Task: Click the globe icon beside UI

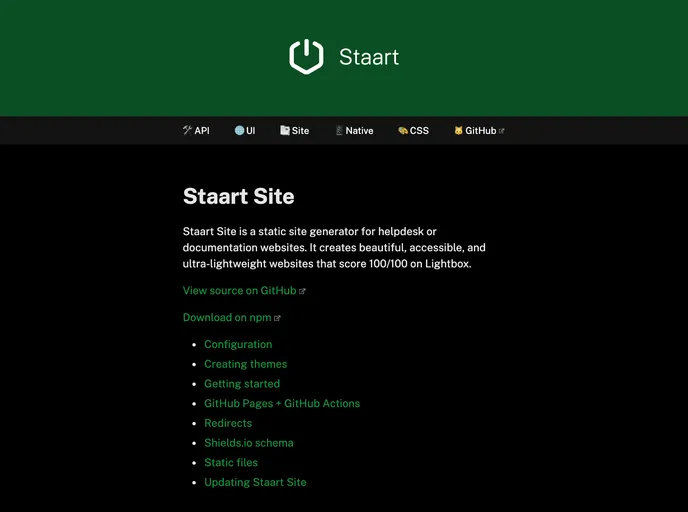Action: point(239,130)
